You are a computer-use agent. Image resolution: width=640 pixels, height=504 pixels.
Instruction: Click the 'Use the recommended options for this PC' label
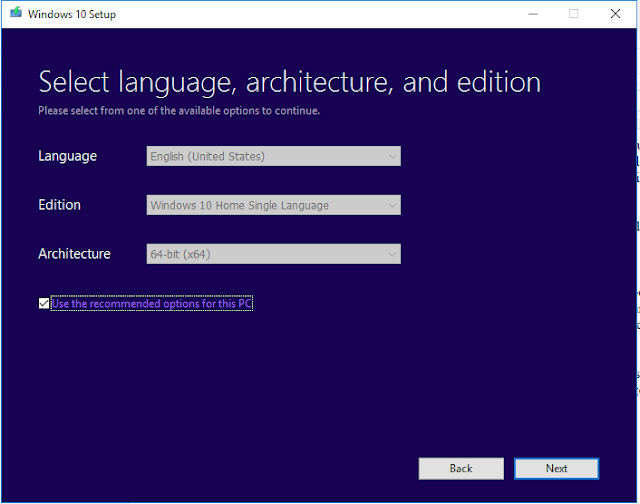(x=151, y=304)
